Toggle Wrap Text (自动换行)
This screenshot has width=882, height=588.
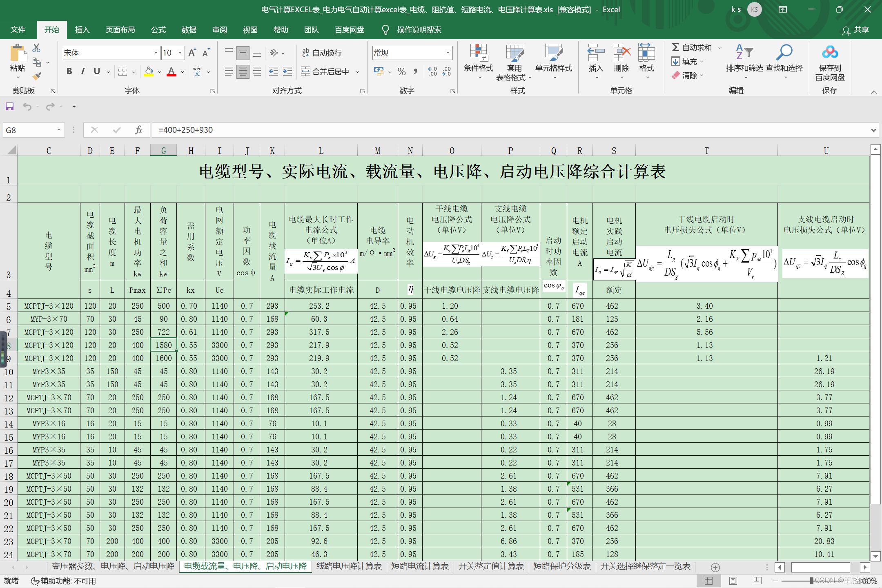point(322,53)
